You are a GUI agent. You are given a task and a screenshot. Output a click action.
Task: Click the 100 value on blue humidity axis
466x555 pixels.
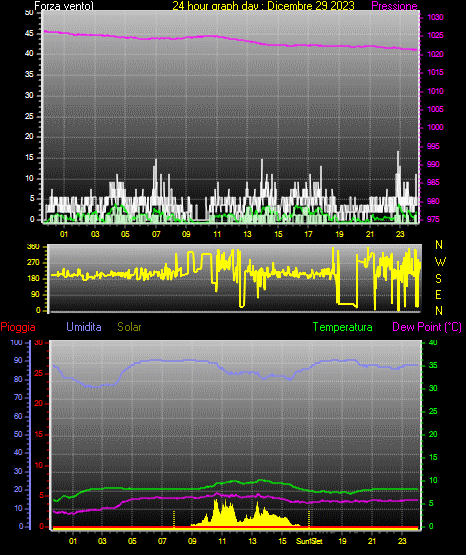(x=17, y=343)
